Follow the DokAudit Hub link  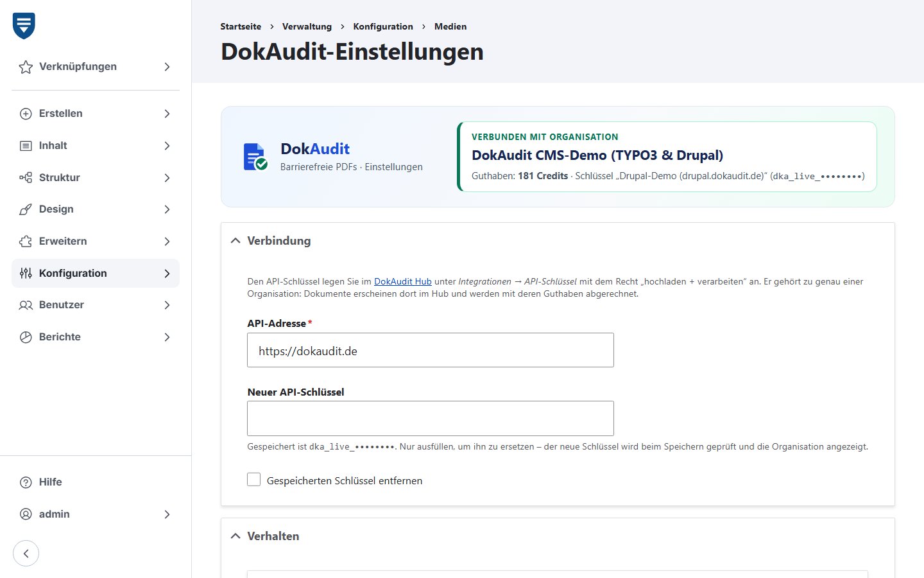click(403, 281)
